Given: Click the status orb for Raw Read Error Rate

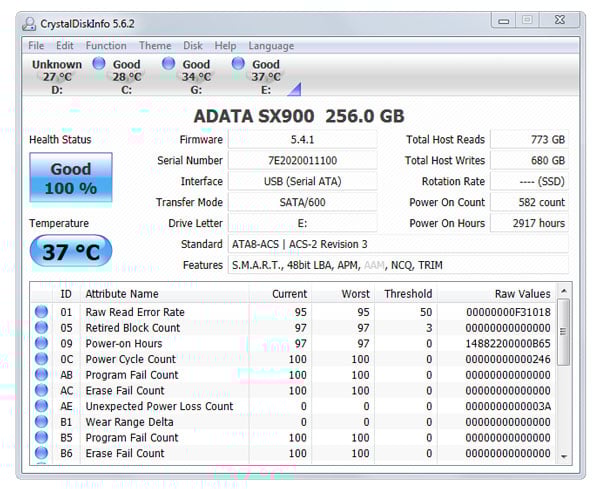Looking at the screenshot, I should click(x=41, y=312).
